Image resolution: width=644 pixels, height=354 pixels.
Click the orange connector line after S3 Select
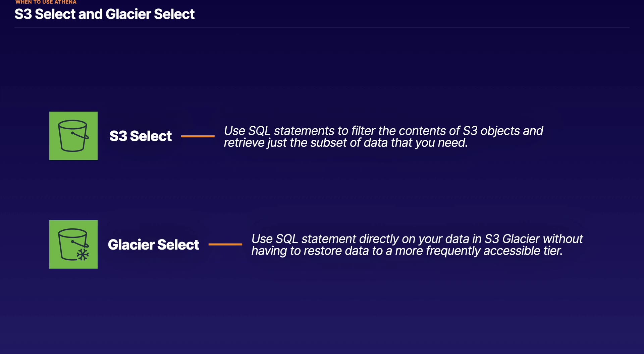click(x=198, y=136)
